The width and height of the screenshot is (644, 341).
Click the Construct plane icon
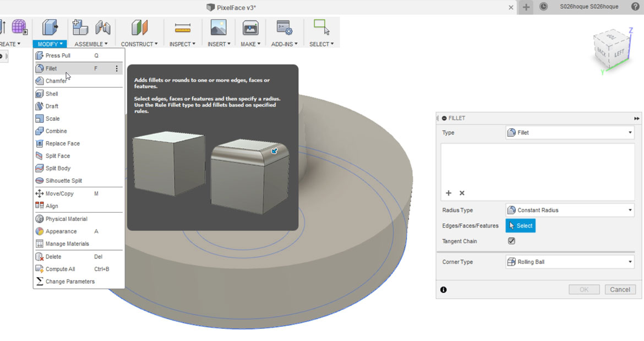point(139,28)
